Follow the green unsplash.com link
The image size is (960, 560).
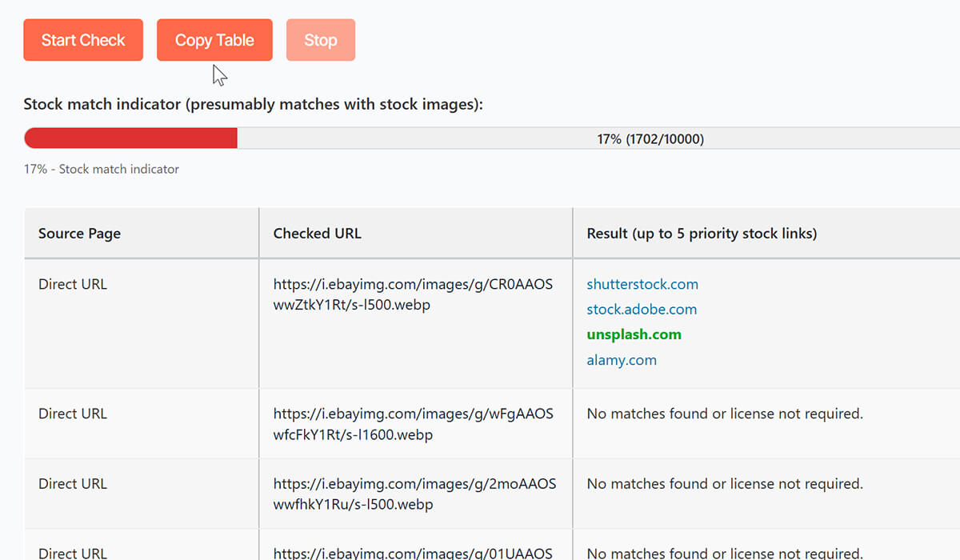pyautogui.click(x=634, y=334)
